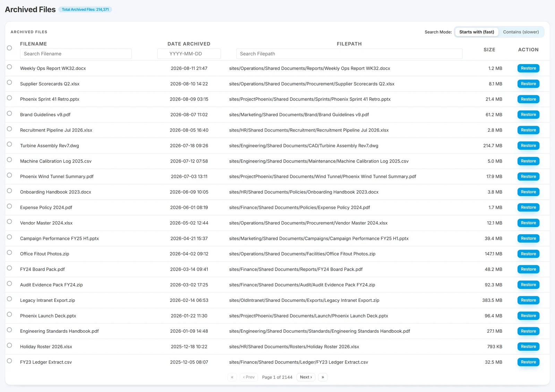The width and height of the screenshot is (555, 392).
Task: Select the Audit Evidence Pack FY24.zip radio
Action: coord(9,284)
